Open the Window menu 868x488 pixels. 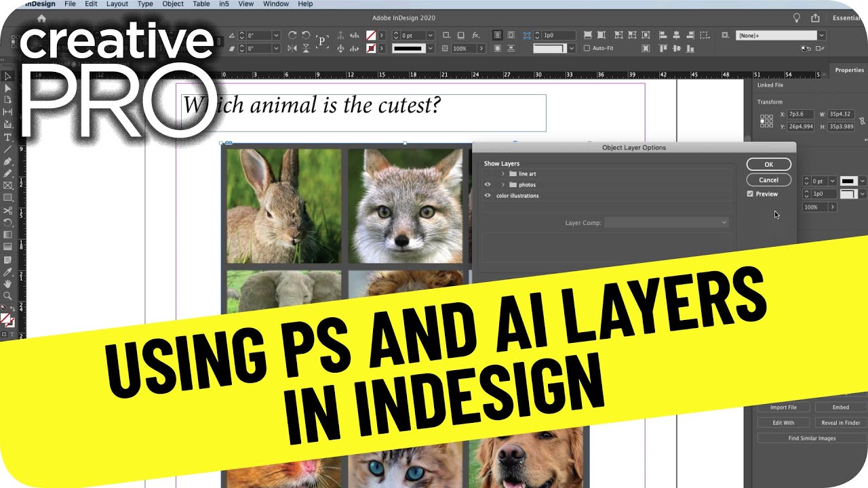(x=276, y=4)
